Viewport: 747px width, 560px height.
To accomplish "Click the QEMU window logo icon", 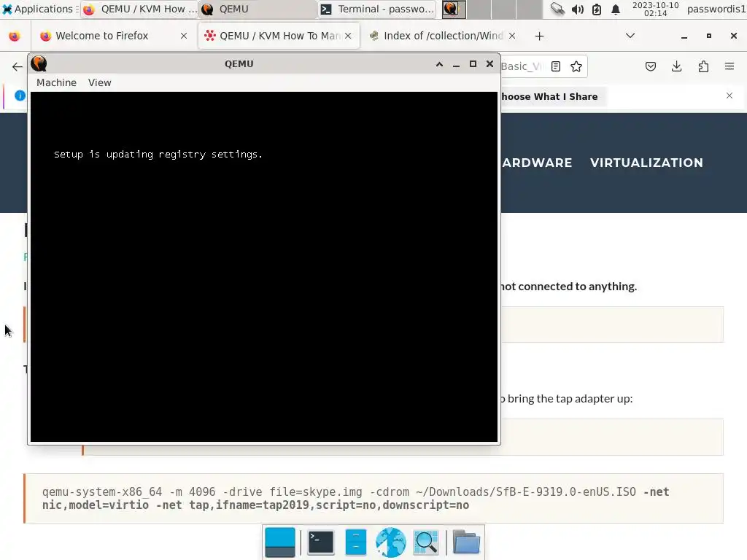I will [39, 63].
